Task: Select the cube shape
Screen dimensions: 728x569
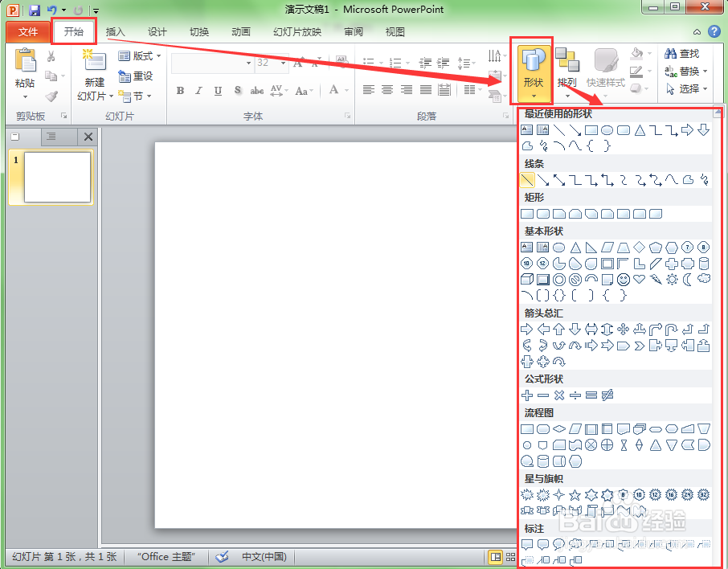Action: [527, 279]
